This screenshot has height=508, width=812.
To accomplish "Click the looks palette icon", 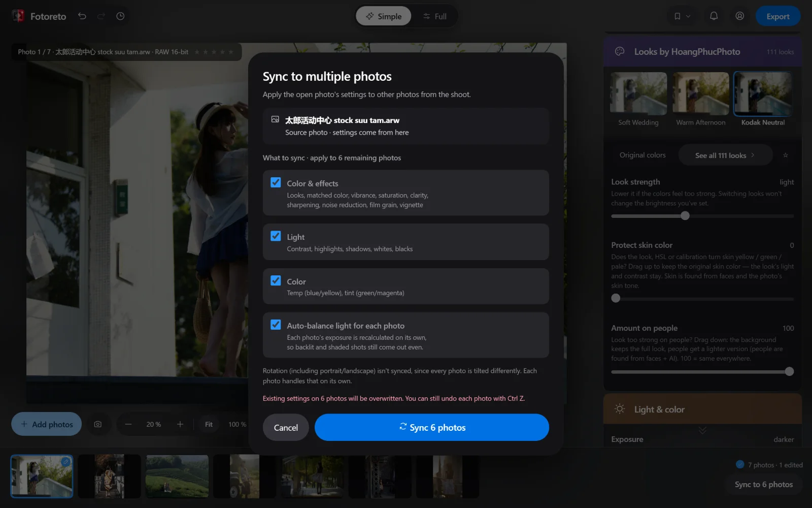I will (620, 51).
